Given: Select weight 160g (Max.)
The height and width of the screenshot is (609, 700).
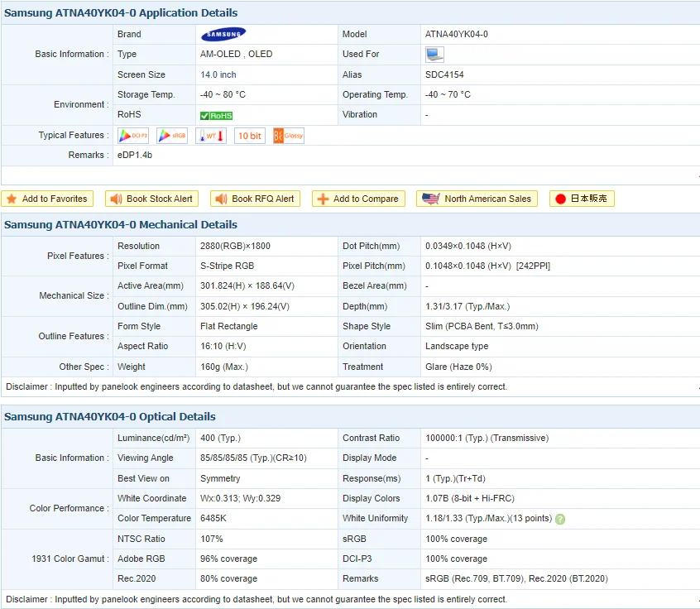Looking at the screenshot, I should coord(224,367).
